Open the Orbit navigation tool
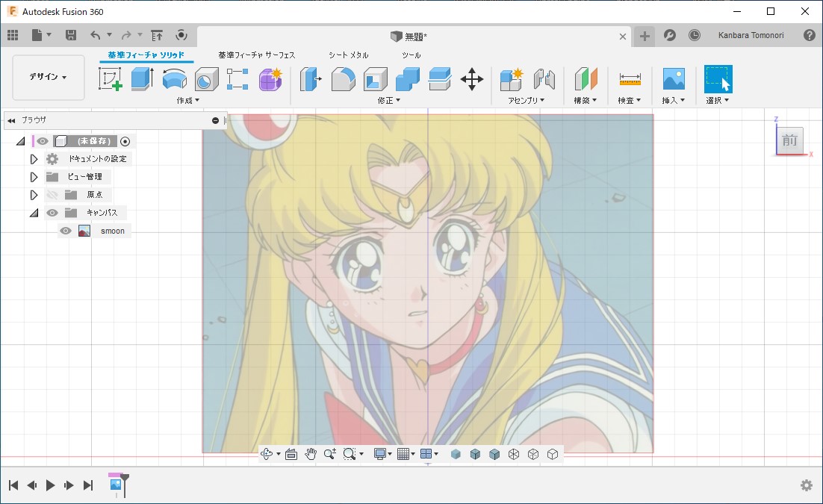Screen dimensions: 823x504 click(x=267, y=454)
